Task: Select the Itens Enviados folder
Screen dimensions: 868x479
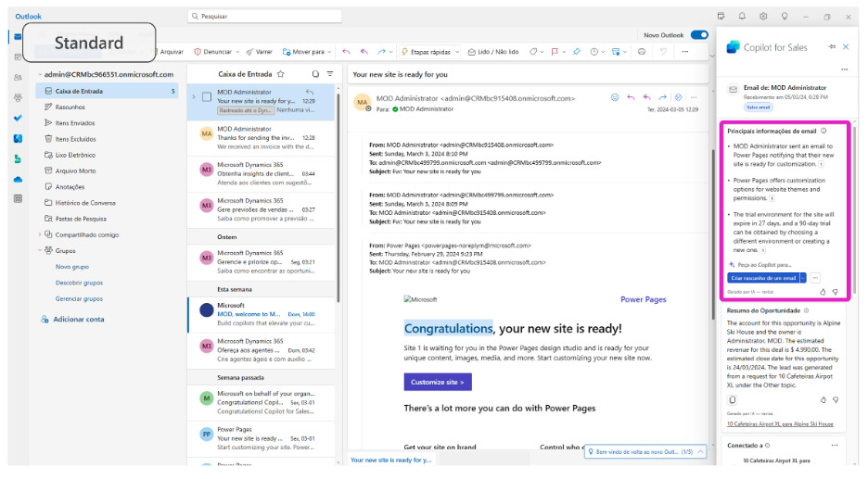Action: tap(75, 122)
